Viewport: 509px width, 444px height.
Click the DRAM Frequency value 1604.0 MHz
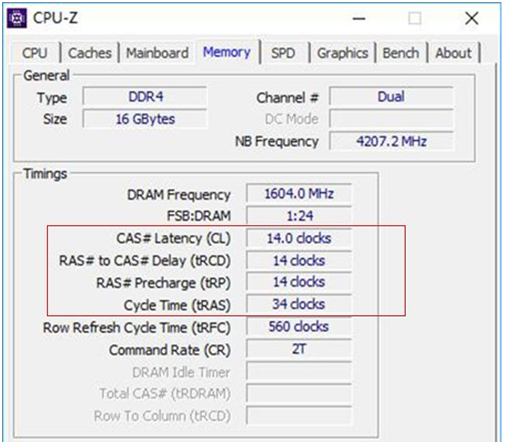pos(299,194)
